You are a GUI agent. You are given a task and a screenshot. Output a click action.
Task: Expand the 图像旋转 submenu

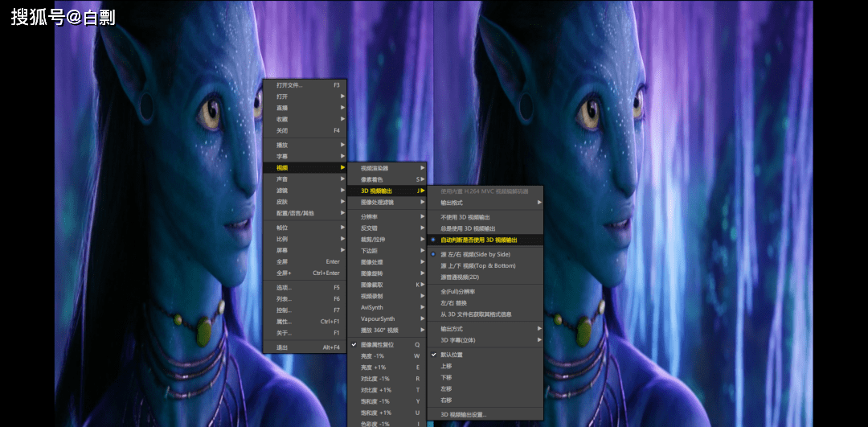tap(387, 273)
